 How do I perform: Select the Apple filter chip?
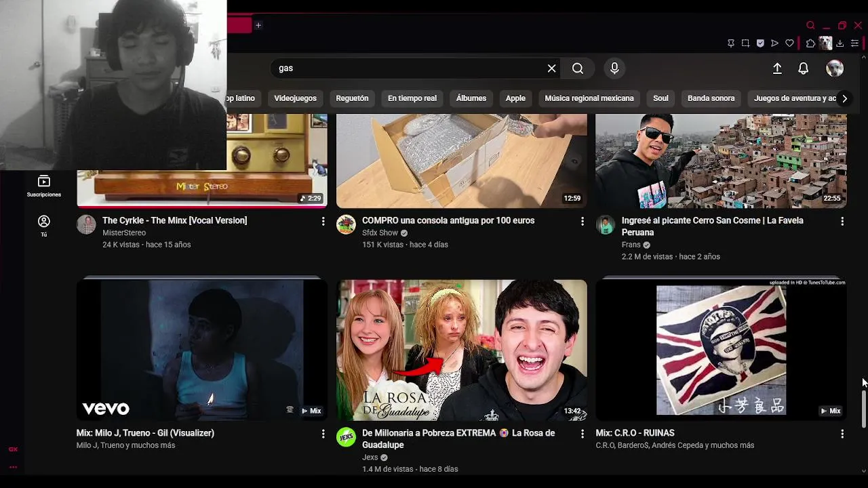(515, 98)
